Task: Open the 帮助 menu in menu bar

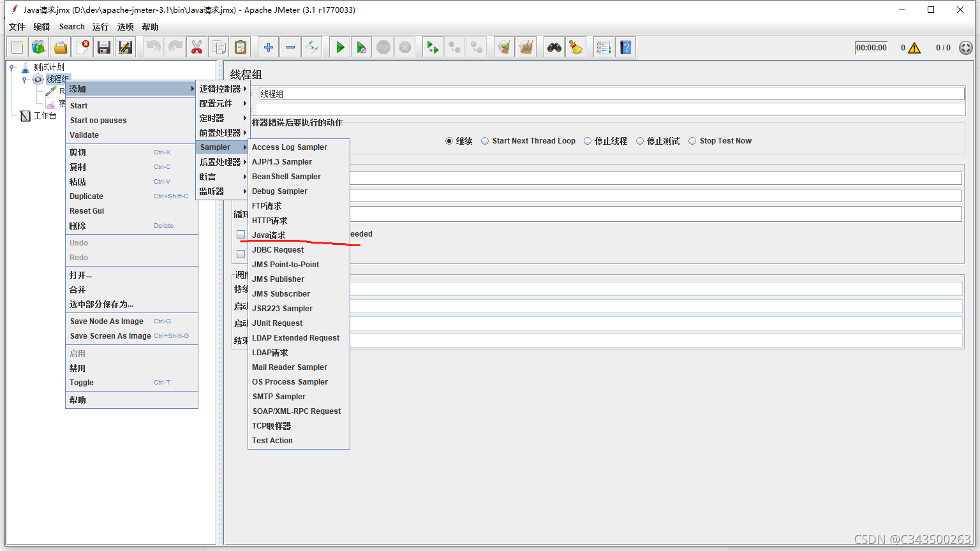Action: tap(151, 27)
